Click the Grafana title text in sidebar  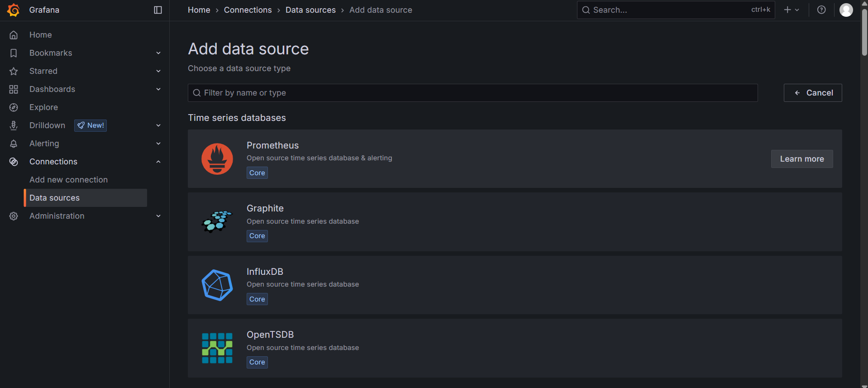point(44,10)
